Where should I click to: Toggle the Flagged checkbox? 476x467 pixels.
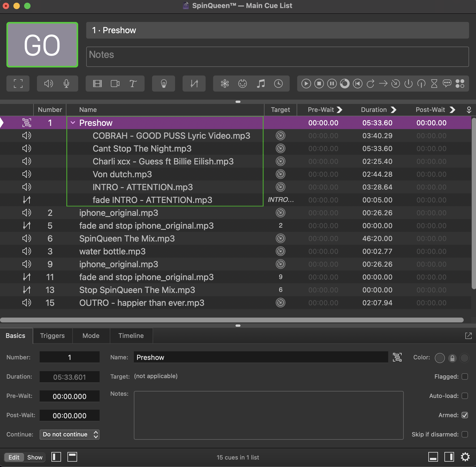465,376
